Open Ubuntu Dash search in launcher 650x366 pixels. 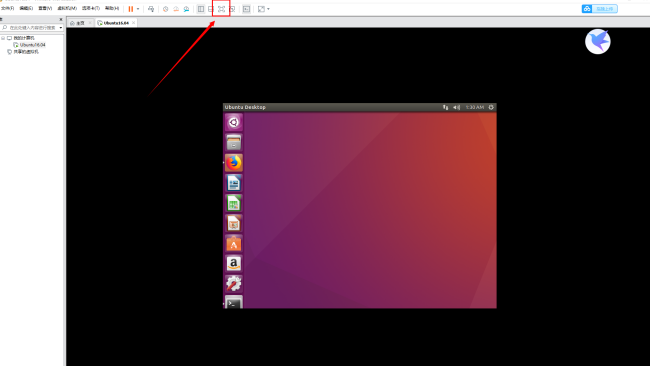tap(234, 122)
